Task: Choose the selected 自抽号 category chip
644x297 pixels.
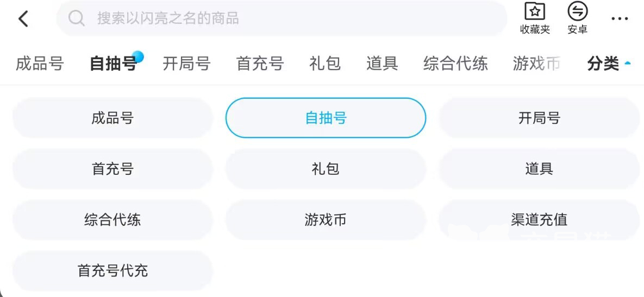Action: click(x=326, y=118)
